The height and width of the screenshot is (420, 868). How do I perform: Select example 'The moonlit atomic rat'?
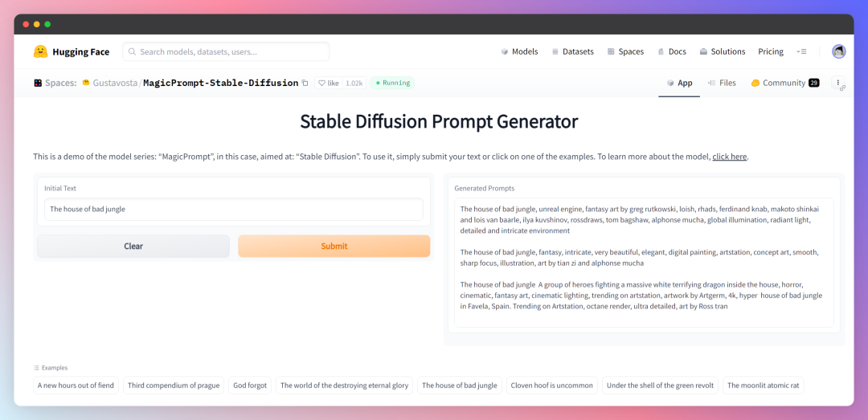tap(763, 385)
